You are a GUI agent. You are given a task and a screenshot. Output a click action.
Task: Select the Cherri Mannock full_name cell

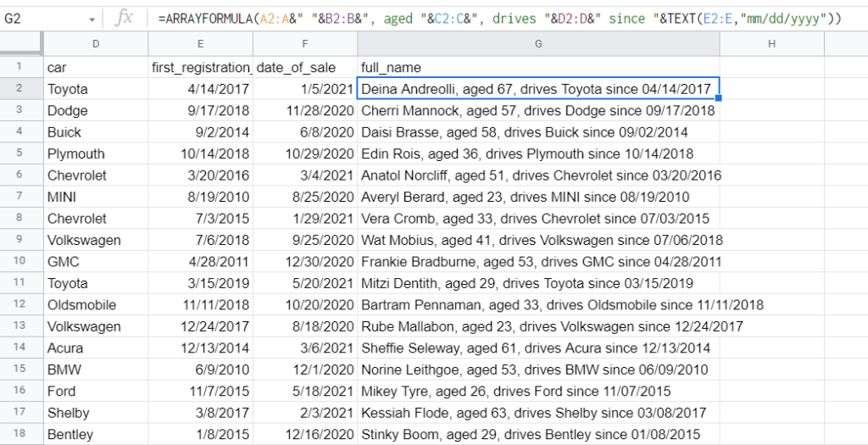pyautogui.click(x=538, y=110)
